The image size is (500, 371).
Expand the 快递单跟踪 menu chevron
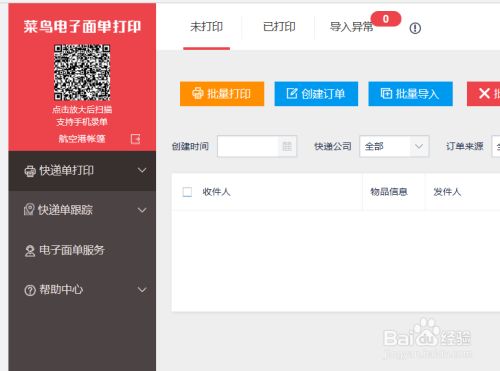tap(142, 210)
